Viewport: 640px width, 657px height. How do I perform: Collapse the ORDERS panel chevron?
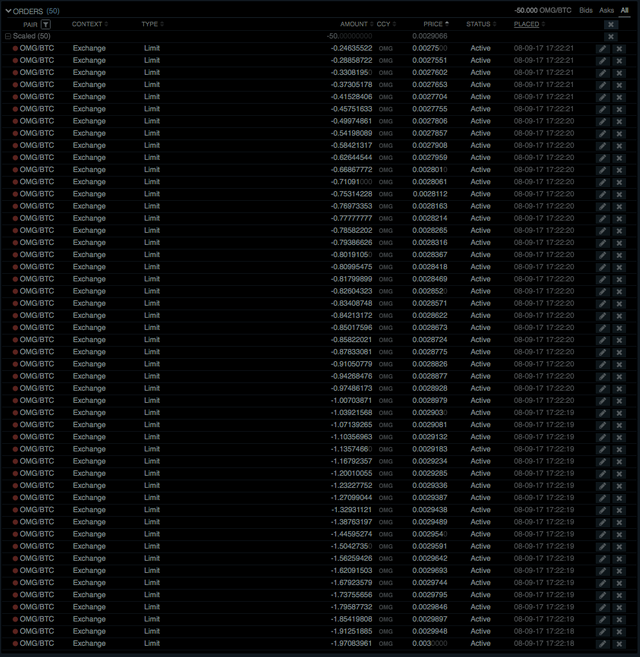click(x=8, y=11)
